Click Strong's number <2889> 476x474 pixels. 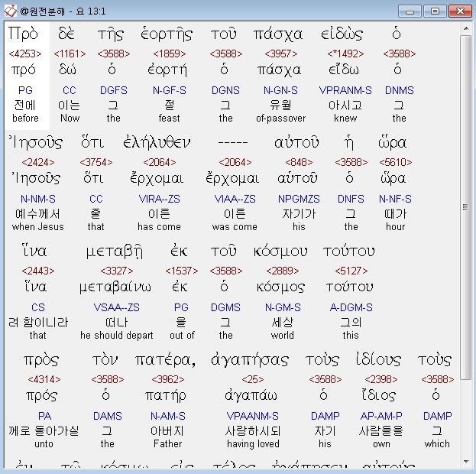tap(283, 271)
